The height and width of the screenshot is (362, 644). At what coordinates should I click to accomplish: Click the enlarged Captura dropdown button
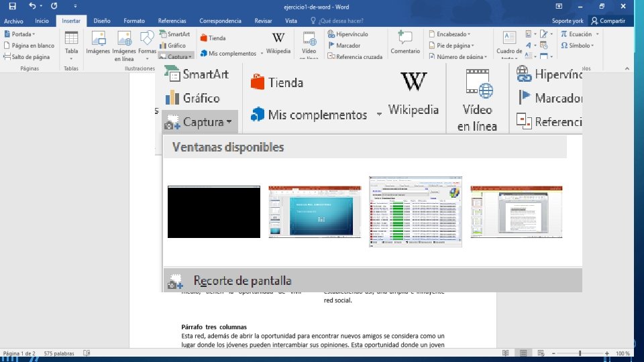coord(200,122)
